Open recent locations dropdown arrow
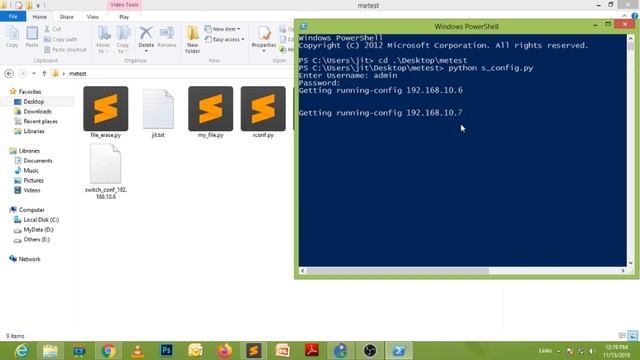640x360 pixels. pos(34,73)
